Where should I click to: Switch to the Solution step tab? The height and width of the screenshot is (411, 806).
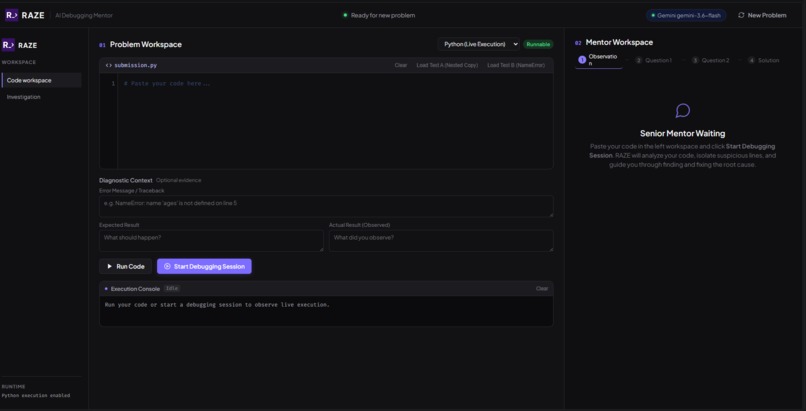[764, 60]
